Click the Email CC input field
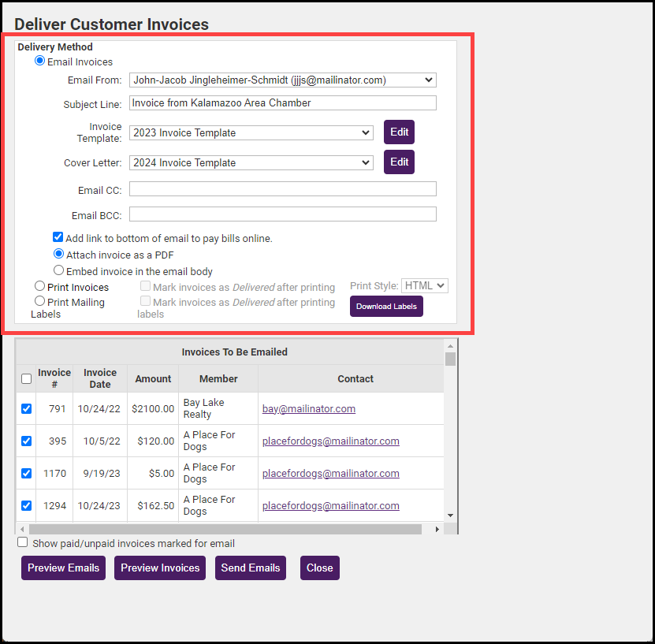Viewport: 655px width, 644px height. coord(282,189)
